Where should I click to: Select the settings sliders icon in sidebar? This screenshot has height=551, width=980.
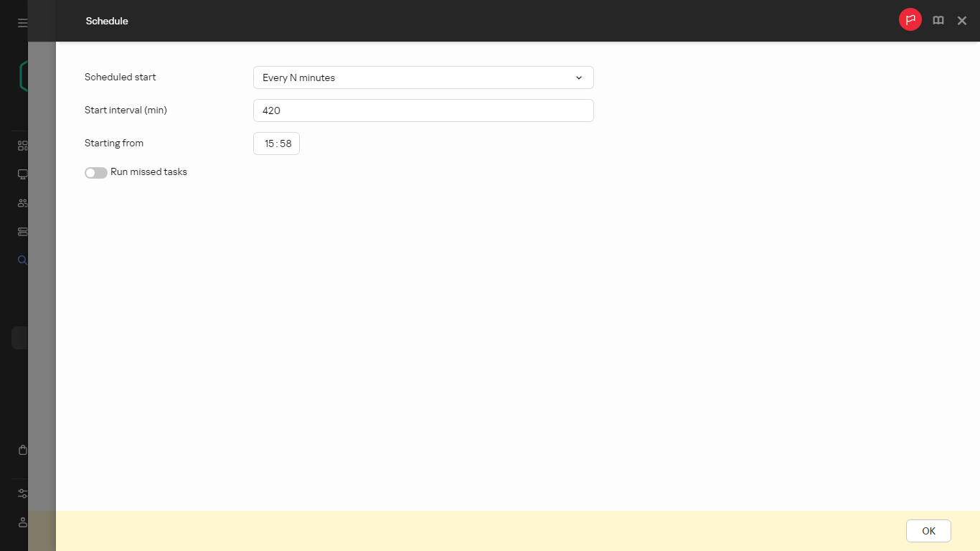click(22, 494)
